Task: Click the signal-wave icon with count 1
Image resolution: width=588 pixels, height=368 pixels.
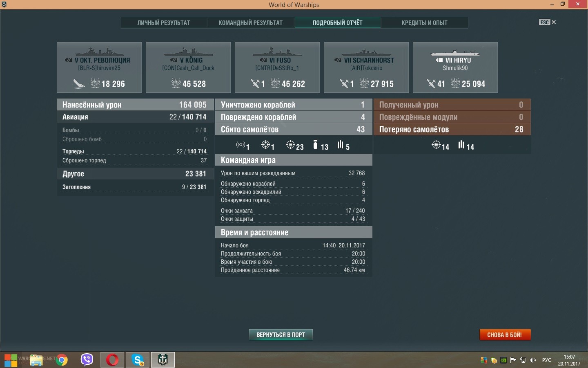Action: tap(241, 145)
